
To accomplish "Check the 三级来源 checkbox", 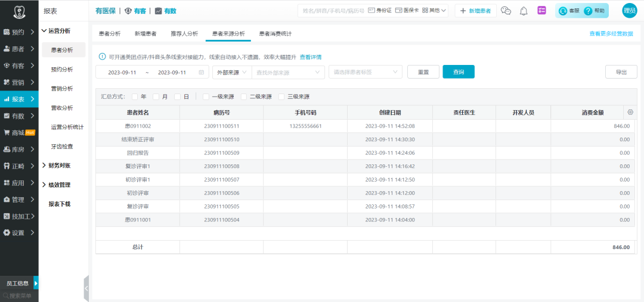I will coord(281,97).
